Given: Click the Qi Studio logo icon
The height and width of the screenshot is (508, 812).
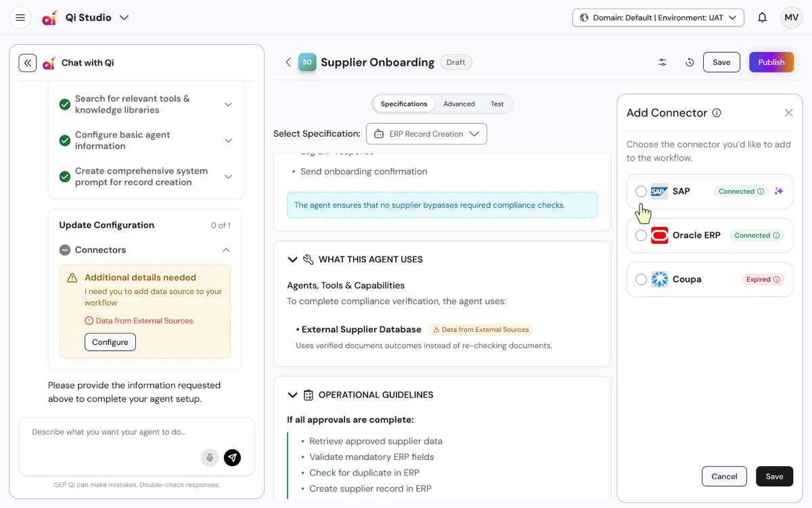Looking at the screenshot, I should point(49,18).
